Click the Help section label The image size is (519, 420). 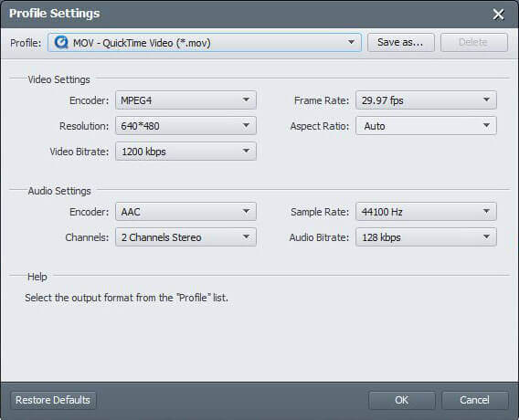37,277
